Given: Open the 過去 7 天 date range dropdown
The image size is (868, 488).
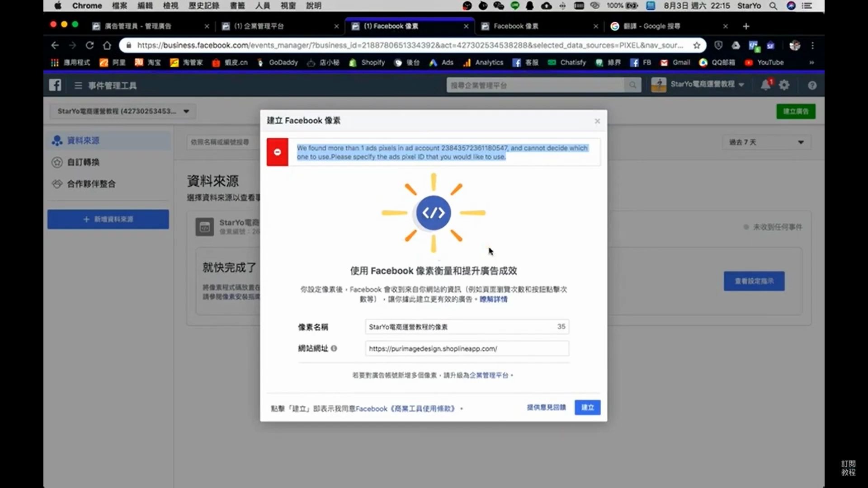Looking at the screenshot, I should click(766, 142).
